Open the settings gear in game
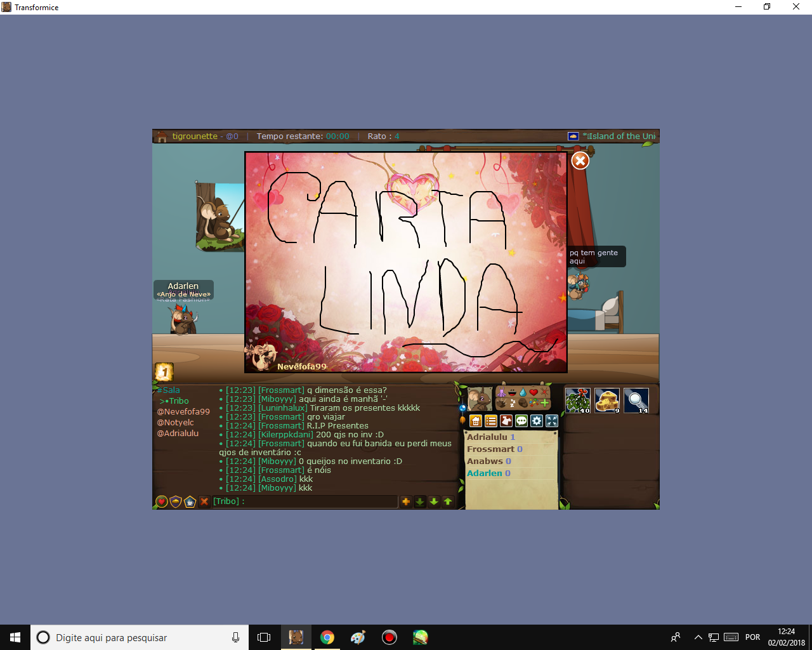Image resolution: width=812 pixels, height=650 pixels. pyautogui.click(x=537, y=421)
